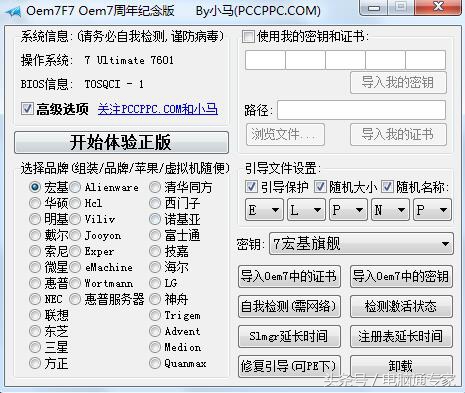This screenshot has width=465, height=393.
Task: Select the Quanmax radio button
Action: click(155, 363)
